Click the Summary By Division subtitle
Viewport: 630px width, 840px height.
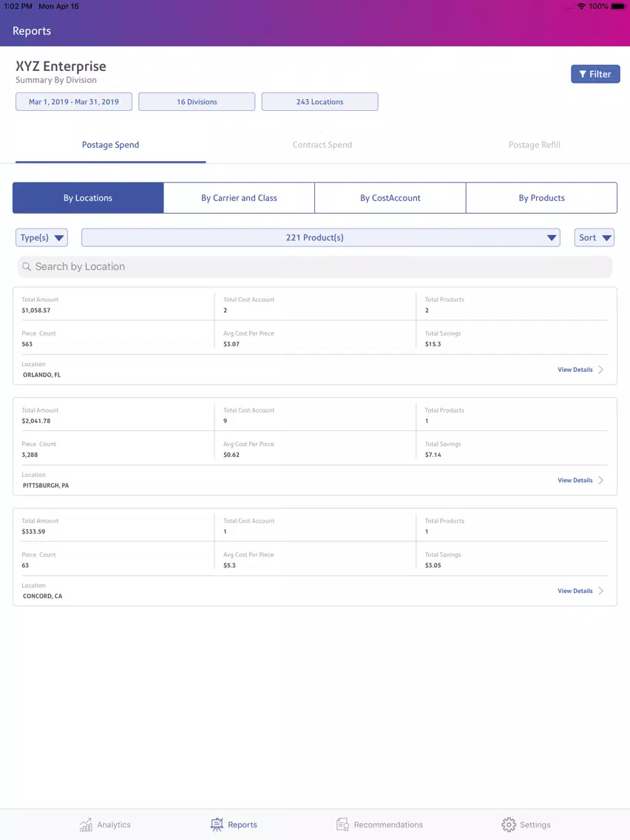[55, 80]
